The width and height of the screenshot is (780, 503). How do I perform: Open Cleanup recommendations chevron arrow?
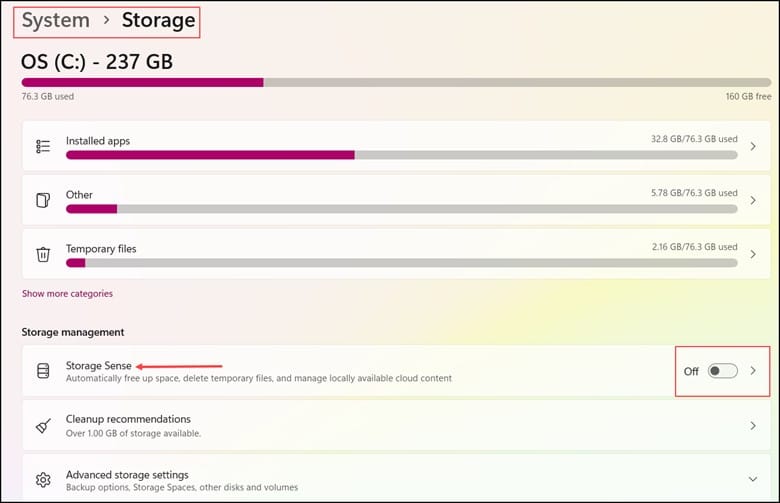click(x=753, y=426)
